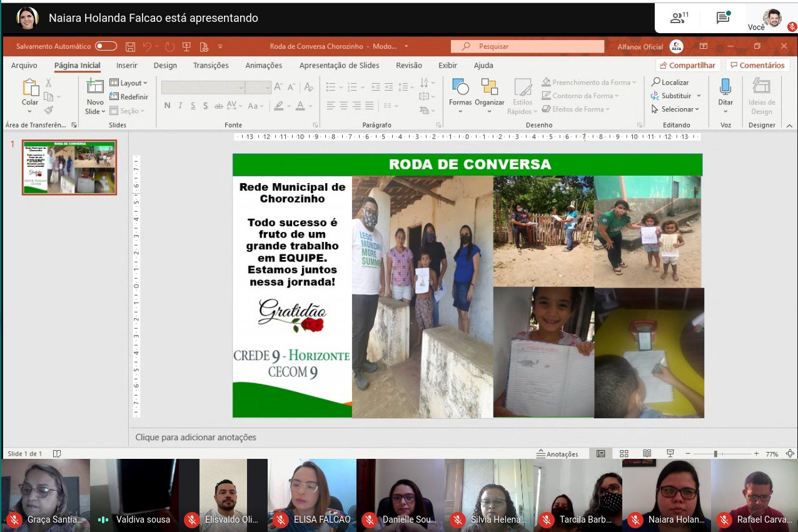Click the Comentários button
This screenshot has height=532, width=798.
757,66
